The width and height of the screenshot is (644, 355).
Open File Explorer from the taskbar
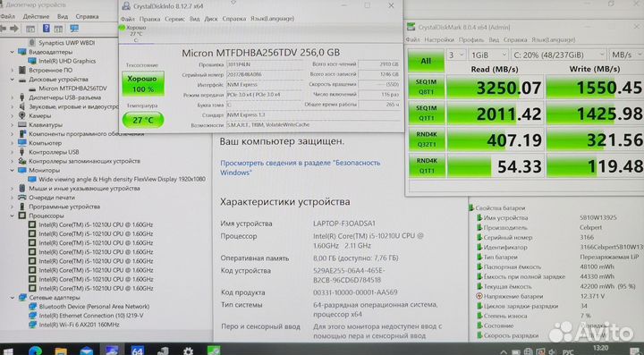click(61, 351)
